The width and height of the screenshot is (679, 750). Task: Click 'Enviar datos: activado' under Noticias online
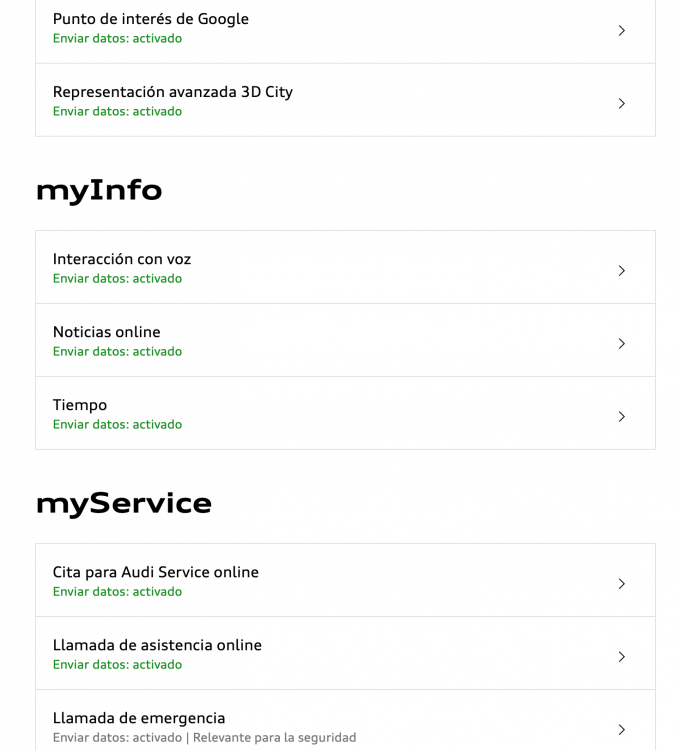pos(117,352)
